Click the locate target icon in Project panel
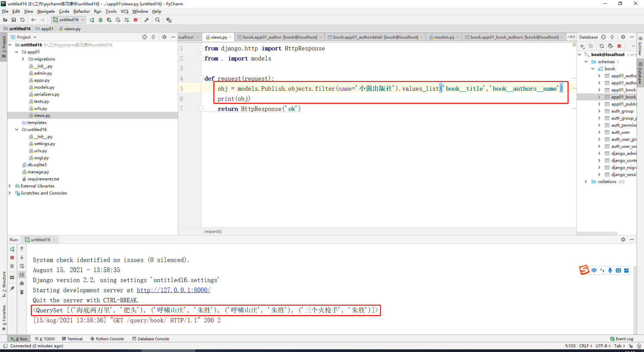Screen dimensions: 644x352 tap(145, 37)
